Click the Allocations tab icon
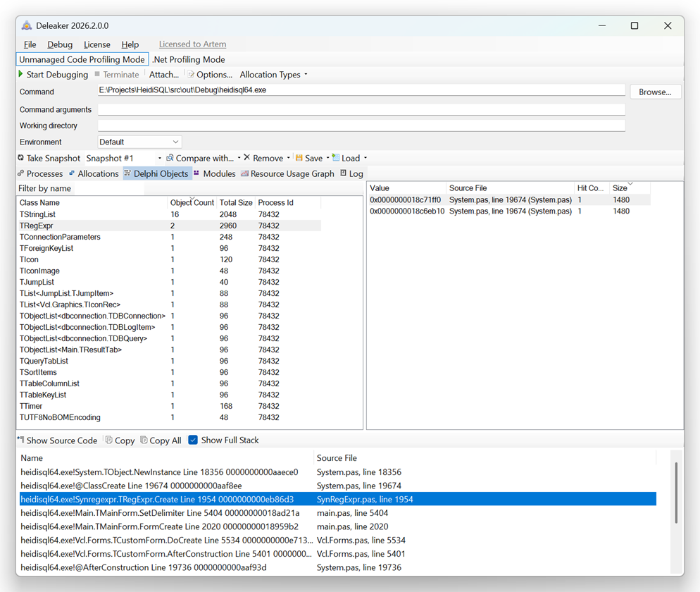 click(x=72, y=173)
